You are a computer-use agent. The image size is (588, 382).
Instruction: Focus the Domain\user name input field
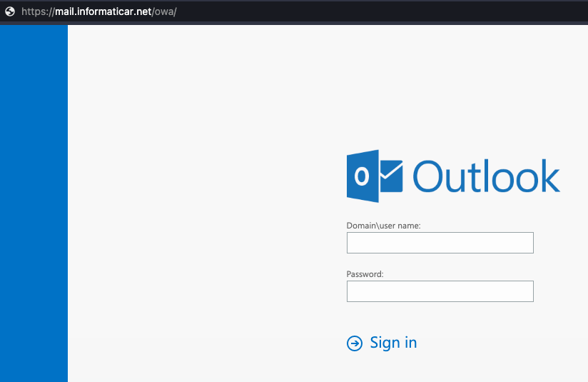[x=440, y=243]
